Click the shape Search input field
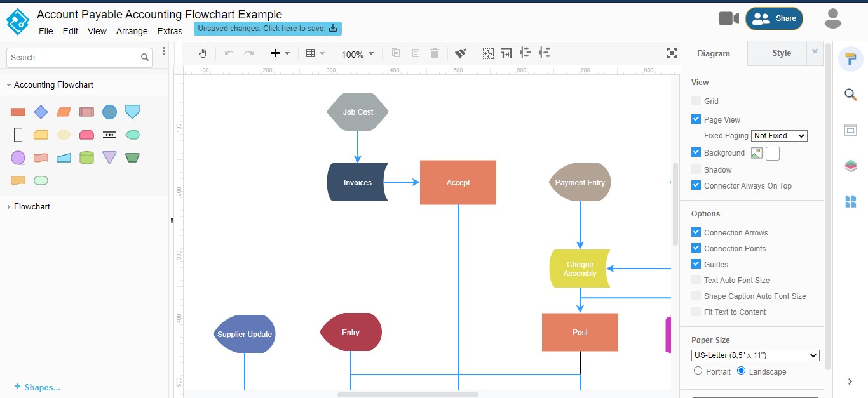The image size is (868, 398). pyautogui.click(x=73, y=57)
